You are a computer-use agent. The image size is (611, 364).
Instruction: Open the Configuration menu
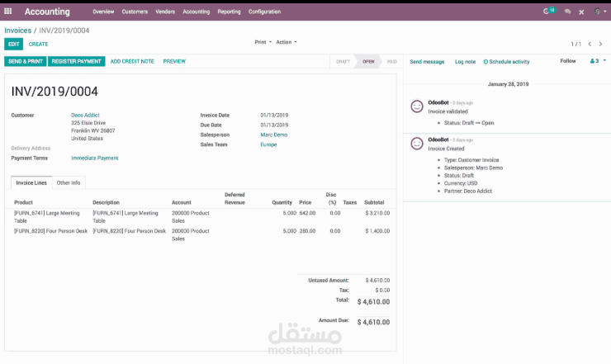(264, 12)
